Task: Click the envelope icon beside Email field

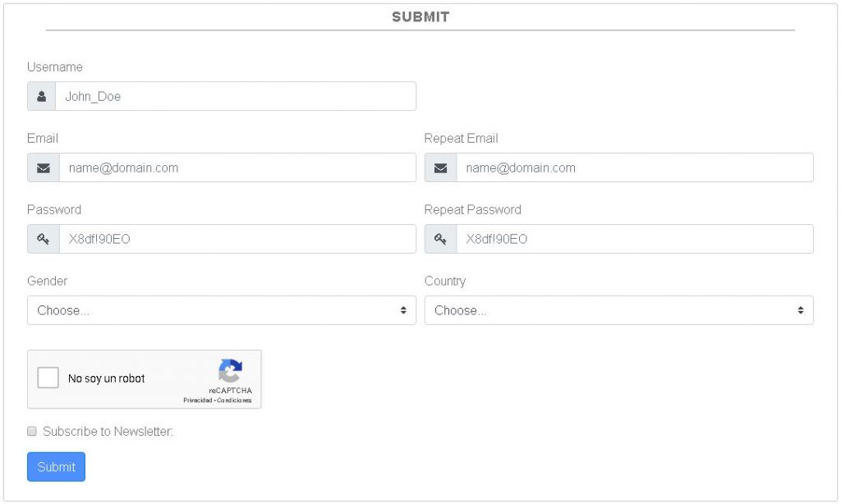Action: pyautogui.click(x=43, y=167)
